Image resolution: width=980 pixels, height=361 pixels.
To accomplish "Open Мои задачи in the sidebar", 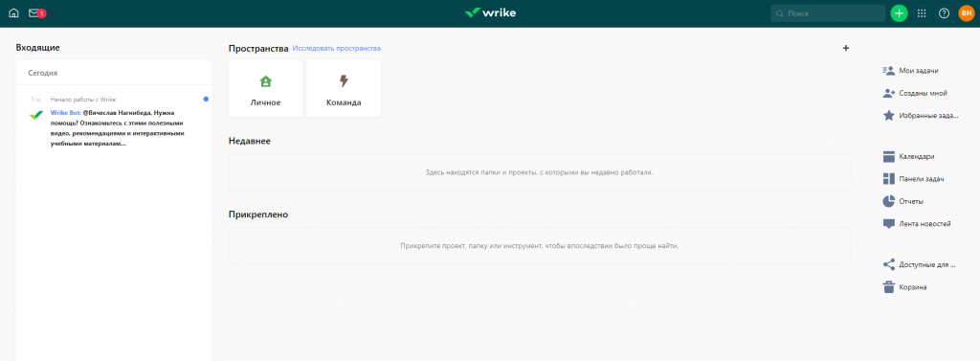I will (919, 71).
